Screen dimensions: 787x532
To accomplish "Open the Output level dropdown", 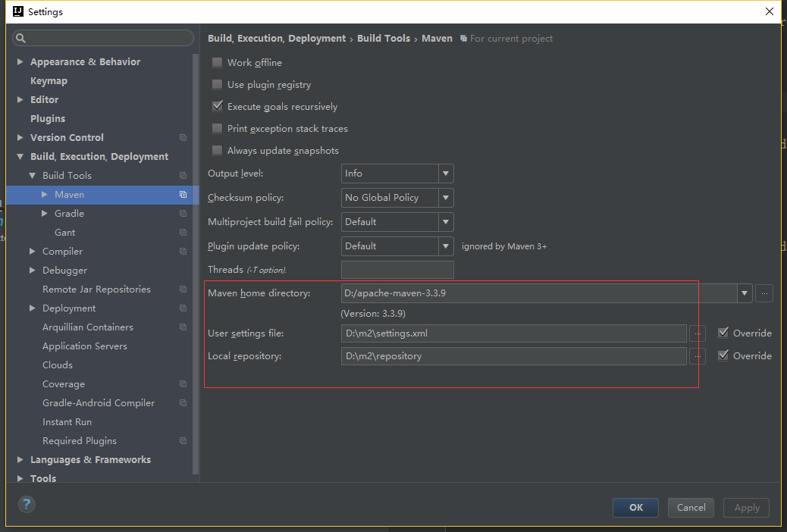I will [446, 174].
